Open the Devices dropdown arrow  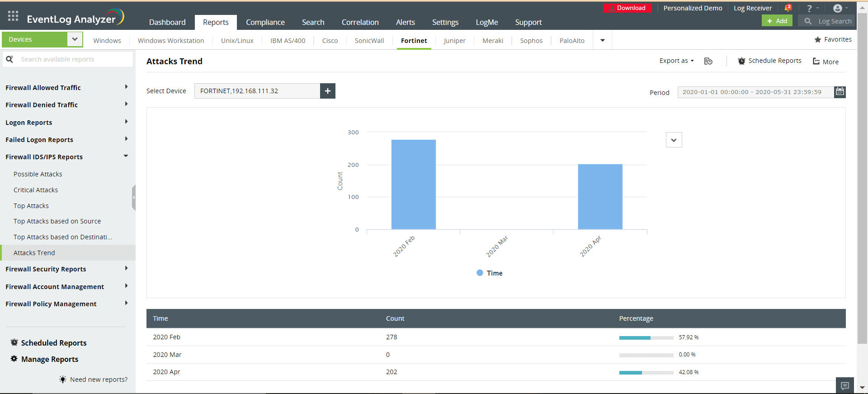point(75,39)
